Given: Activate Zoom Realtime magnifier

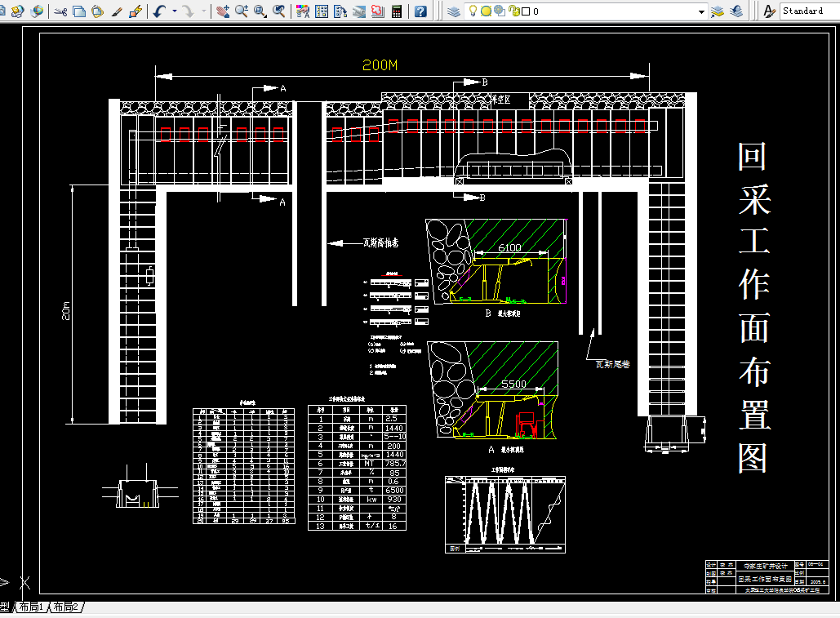Looking at the screenshot, I should pyautogui.click(x=242, y=11).
